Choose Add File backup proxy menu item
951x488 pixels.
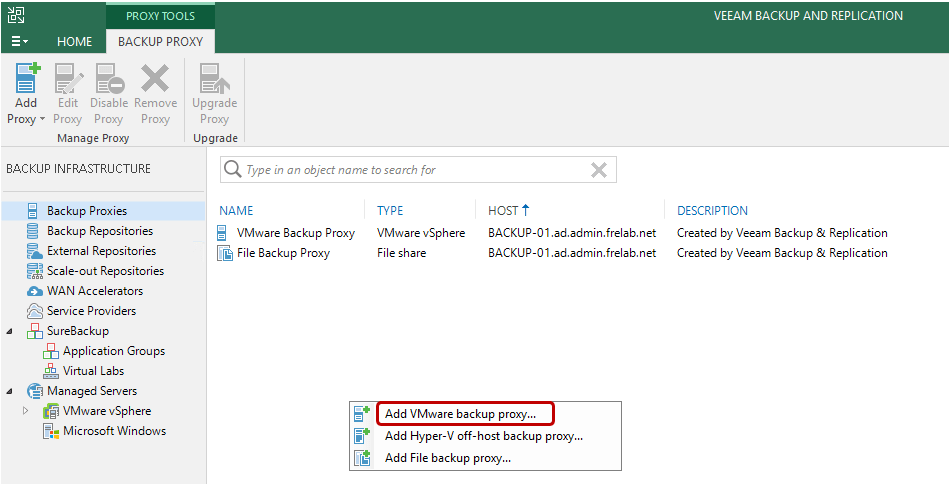(448, 458)
